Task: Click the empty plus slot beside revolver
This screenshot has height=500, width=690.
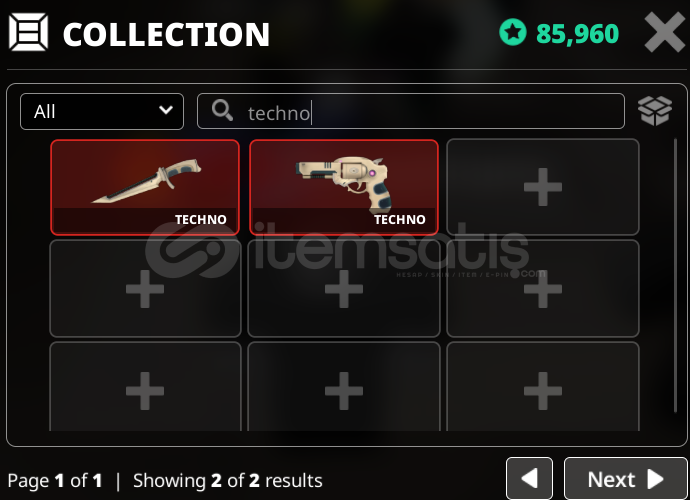Action: pos(543,187)
